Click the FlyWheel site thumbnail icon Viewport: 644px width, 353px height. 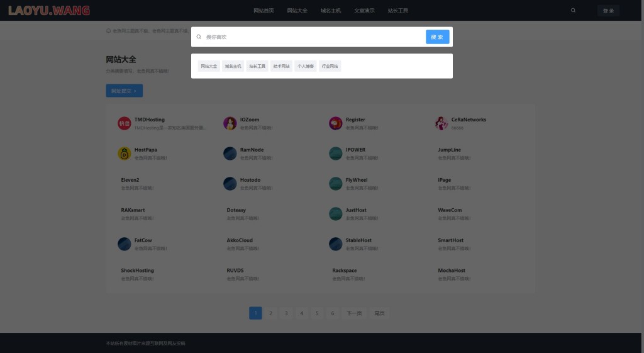point(335,184)
